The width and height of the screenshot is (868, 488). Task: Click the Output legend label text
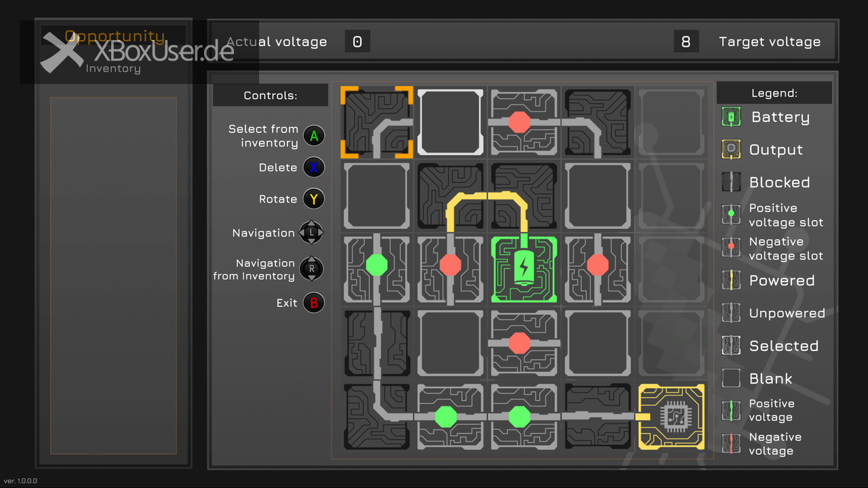(x=776, y=150)
